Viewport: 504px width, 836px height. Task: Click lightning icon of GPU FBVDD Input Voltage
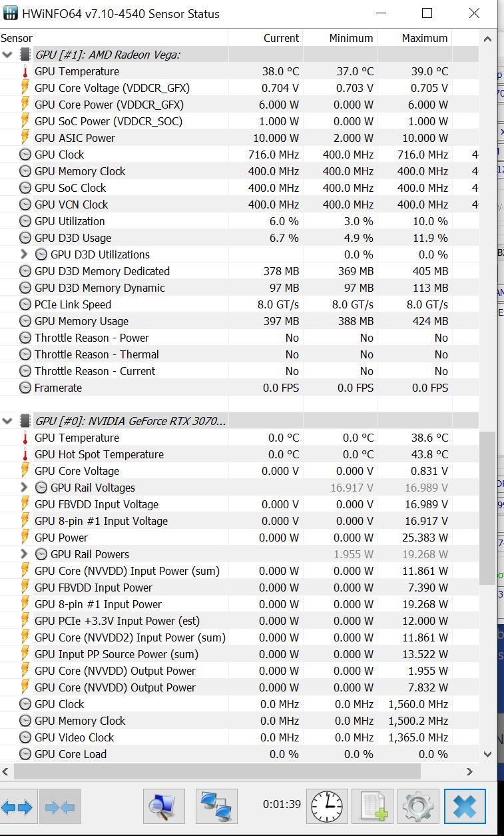coord(25,504)
